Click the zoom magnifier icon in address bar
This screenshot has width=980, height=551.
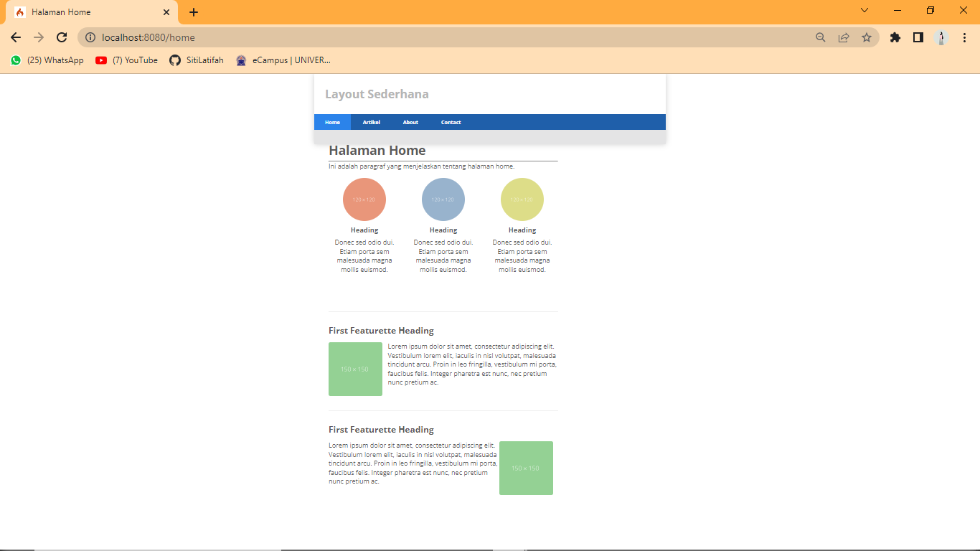(x=820, y=37)
